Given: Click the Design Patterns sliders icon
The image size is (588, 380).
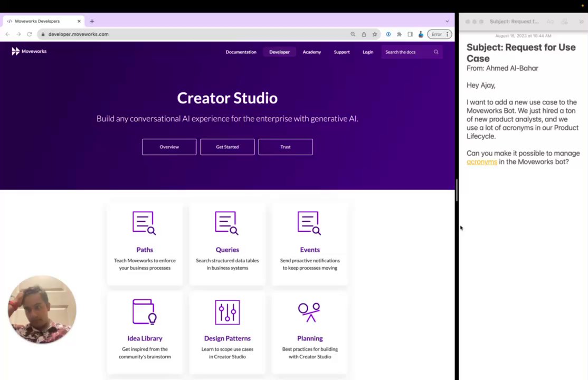Looking at the screenshot, I should 227,312.
